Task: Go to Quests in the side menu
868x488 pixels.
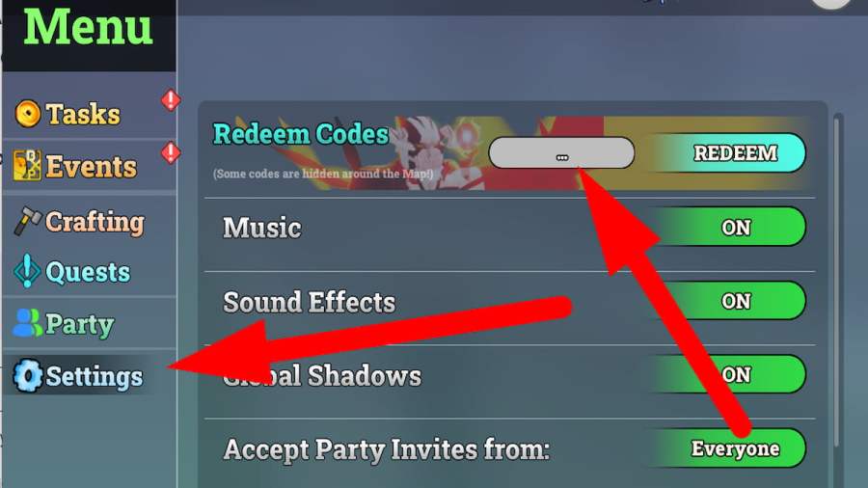Action: (x=88, y=272)
